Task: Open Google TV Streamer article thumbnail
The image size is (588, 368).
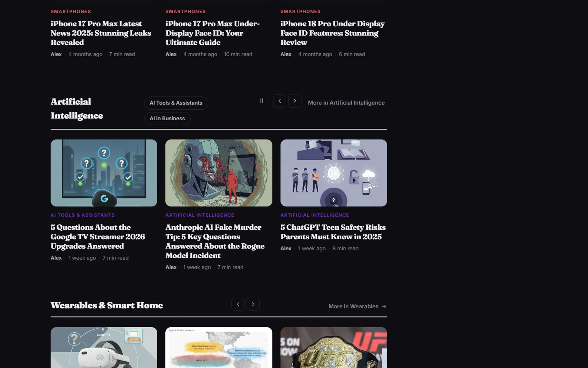Action: coord(104,173)
